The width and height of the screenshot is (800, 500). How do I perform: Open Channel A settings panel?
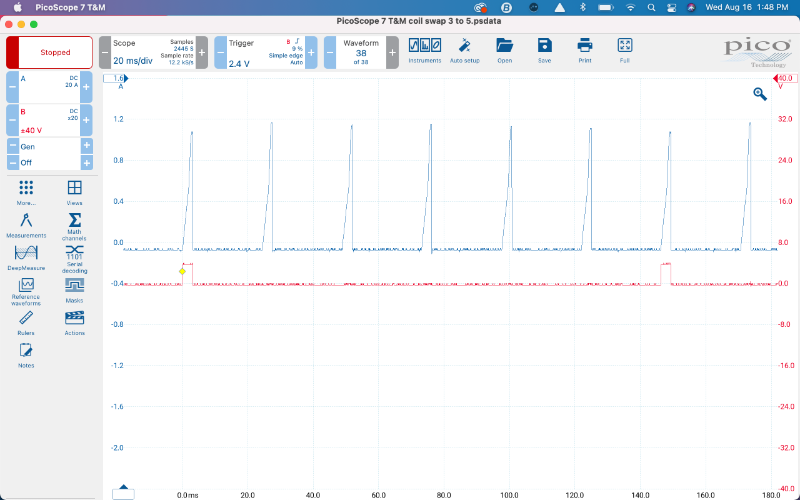tap(50, 86)
